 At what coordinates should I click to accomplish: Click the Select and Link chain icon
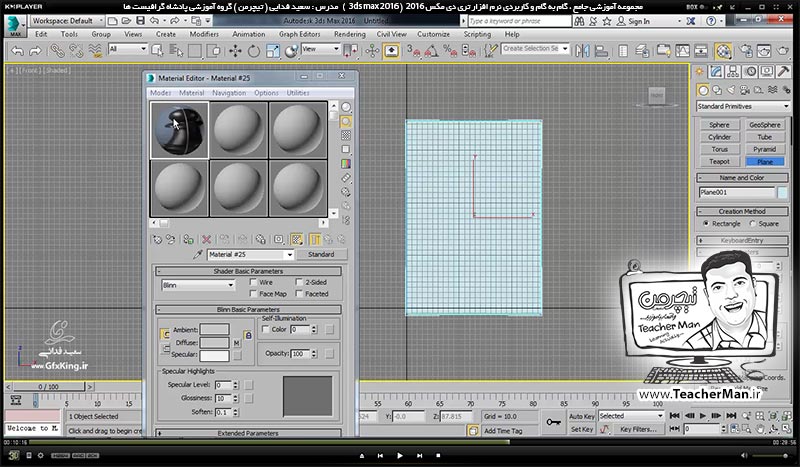pyautogui.click(x=57, y=51)
